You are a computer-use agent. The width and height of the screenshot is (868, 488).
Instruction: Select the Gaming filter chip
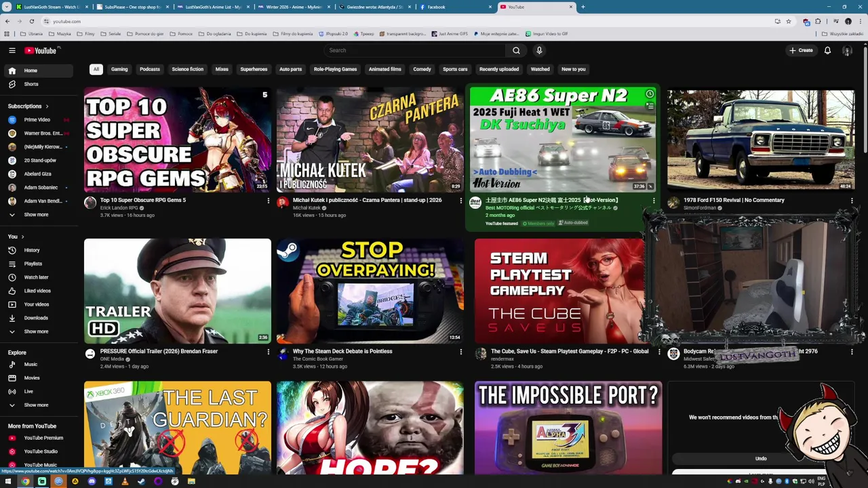coord(119,69)
